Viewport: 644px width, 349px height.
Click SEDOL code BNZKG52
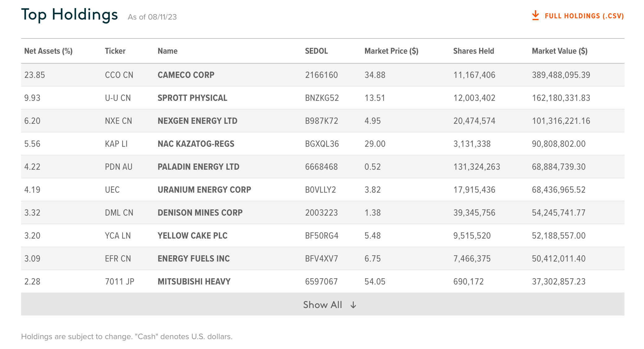(x=322, y=98)
